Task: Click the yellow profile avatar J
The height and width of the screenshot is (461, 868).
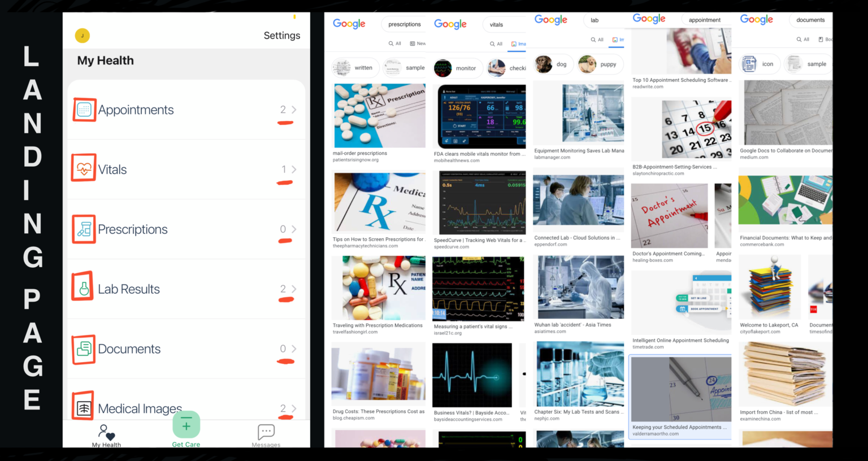Action: 83,35
